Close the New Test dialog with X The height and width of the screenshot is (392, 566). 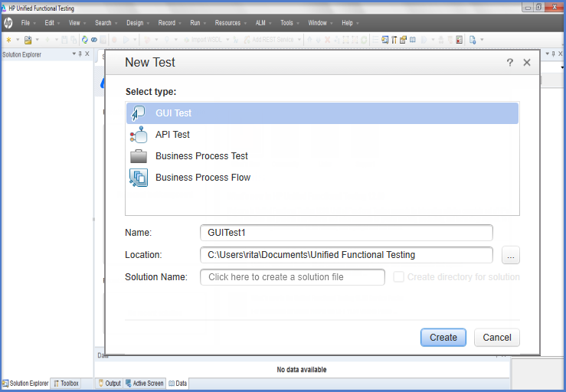pyautogui.click(x=527, y=63)
